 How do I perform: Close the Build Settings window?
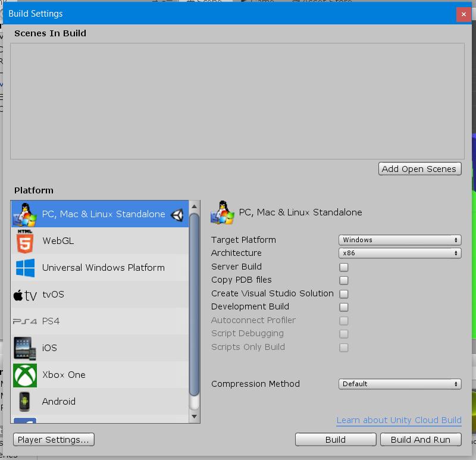point(464,14)
